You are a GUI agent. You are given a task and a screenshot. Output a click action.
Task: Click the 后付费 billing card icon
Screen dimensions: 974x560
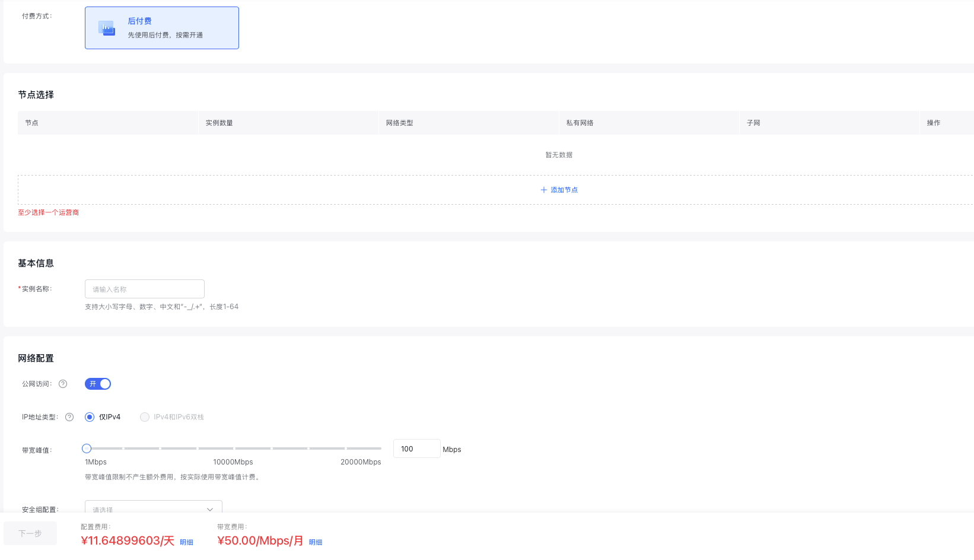coord(107,28)
